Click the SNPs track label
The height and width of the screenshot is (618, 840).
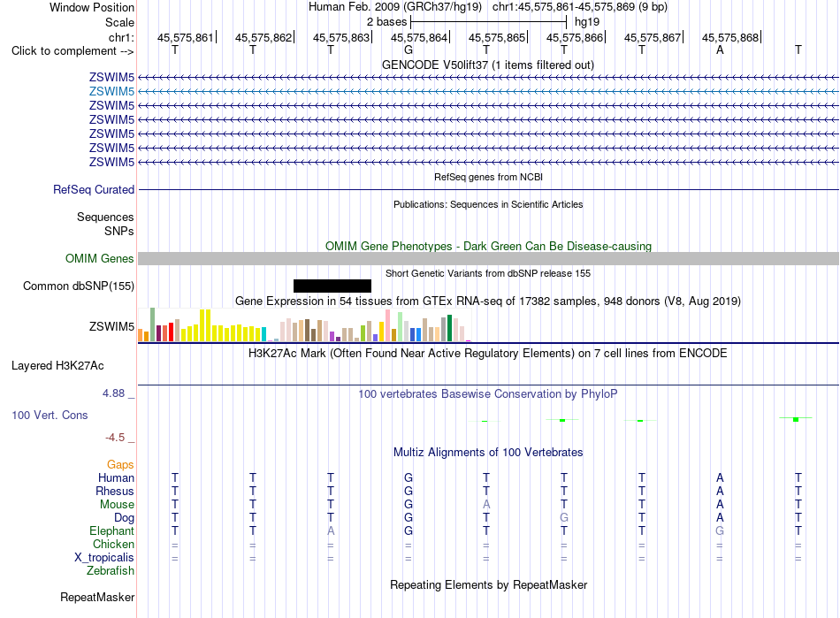119,231
